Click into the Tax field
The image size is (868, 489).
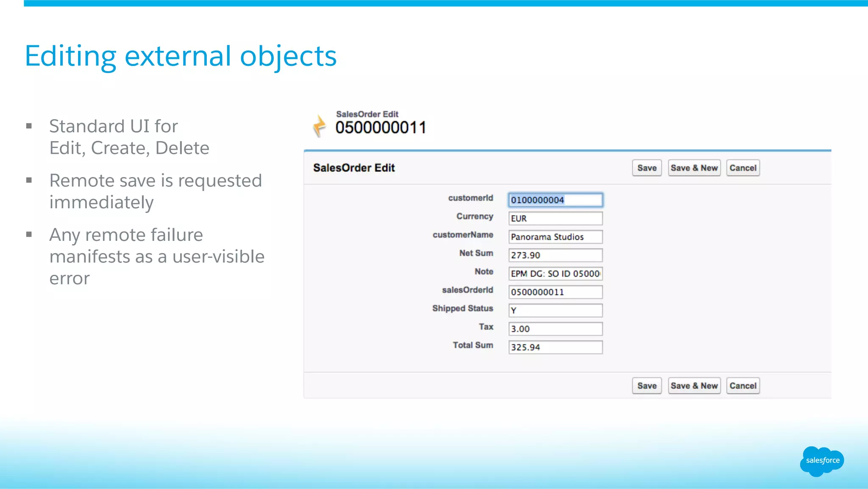point(555,329)
